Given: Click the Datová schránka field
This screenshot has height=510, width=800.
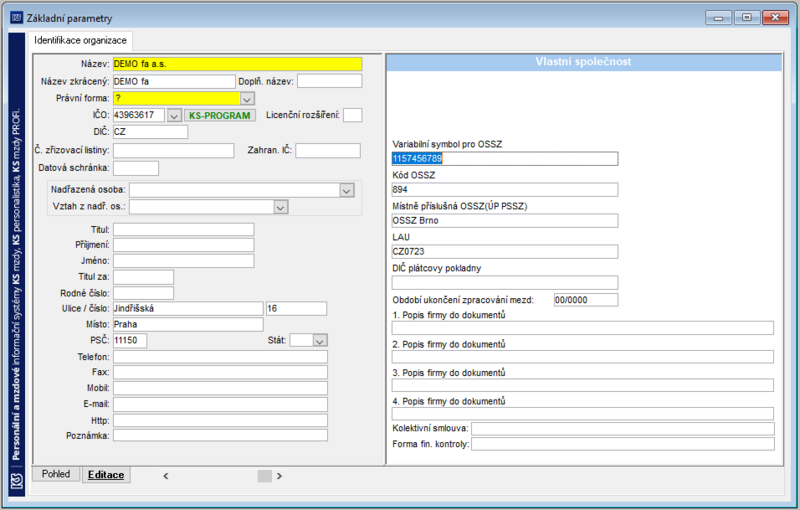Looking at the screenshot, I should pyautogui.click(x=136, y=168).
